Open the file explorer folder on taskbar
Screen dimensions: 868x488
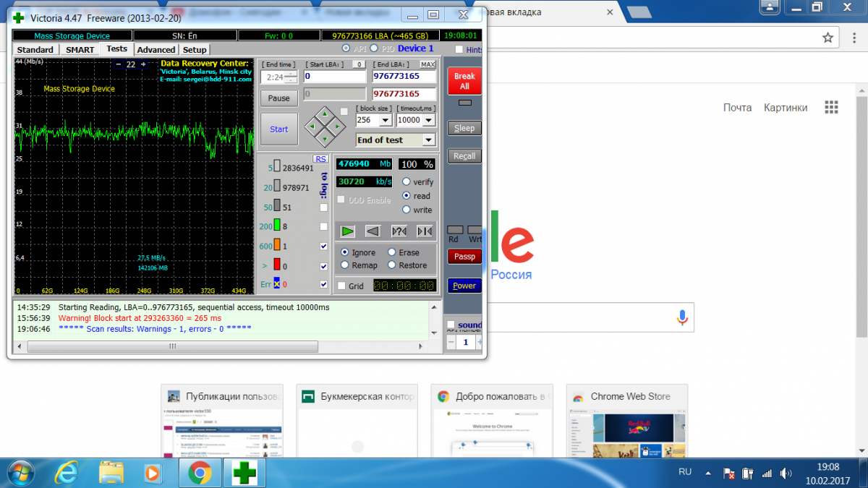(111, 473)
